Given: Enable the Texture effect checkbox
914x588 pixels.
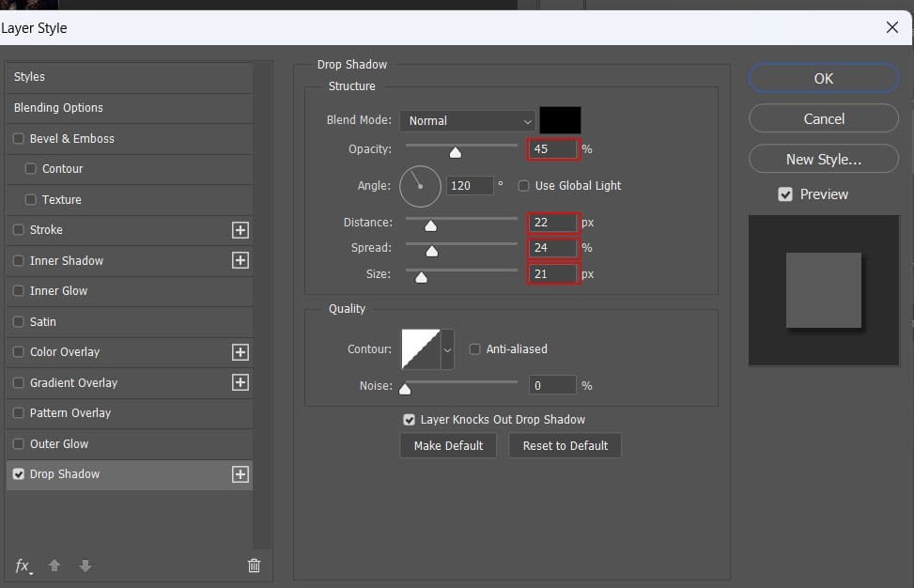Looking at the screenshot, I should (31, 199).
